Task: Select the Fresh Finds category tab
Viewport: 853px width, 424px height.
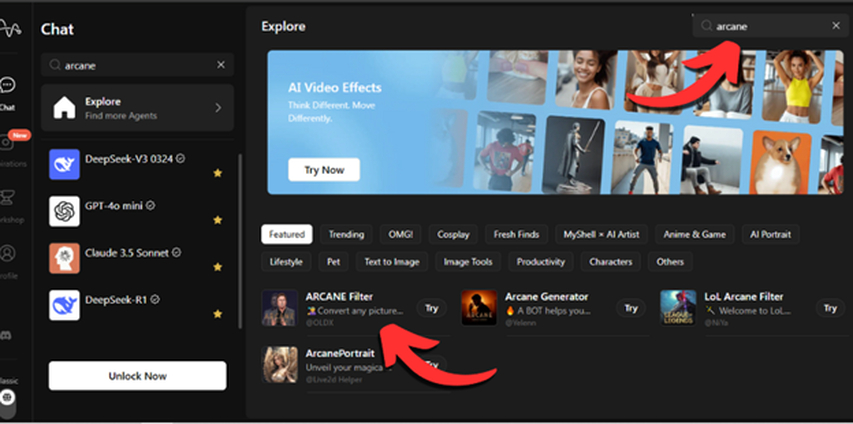Action: coord(516,235)
